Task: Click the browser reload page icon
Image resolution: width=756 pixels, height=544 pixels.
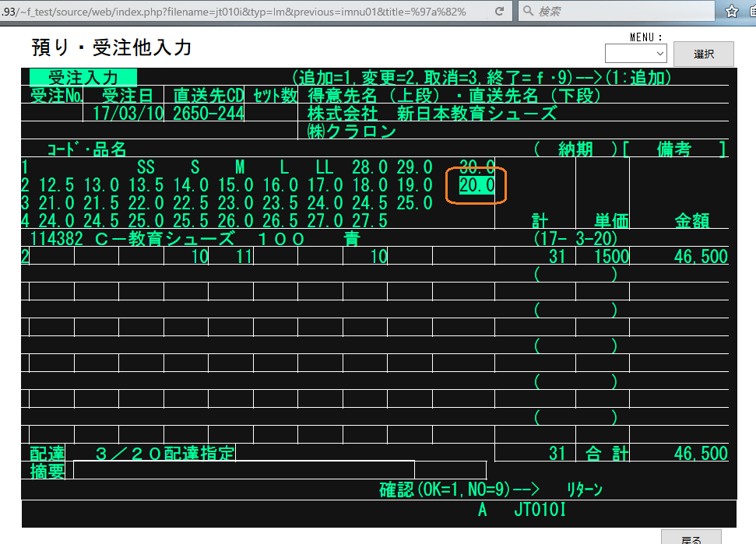Action: pyautogui.click(x=499, y=12)
